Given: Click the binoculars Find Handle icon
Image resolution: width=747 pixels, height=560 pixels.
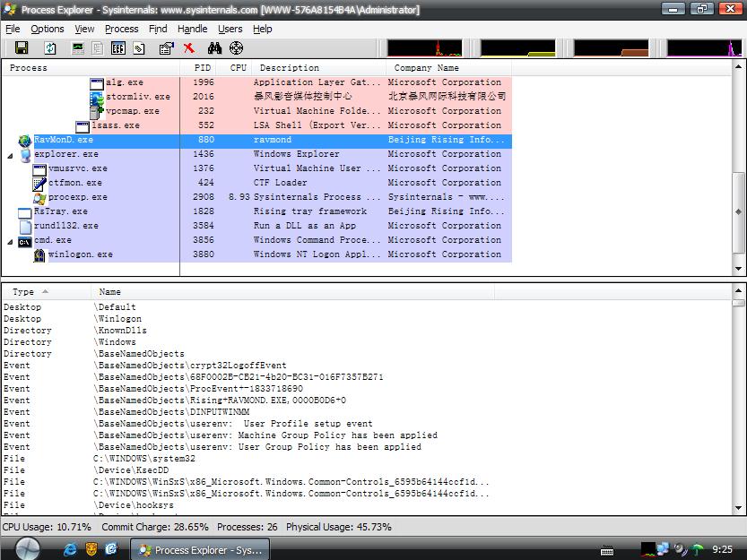Looking at the screenshot, I should [214, 48].
